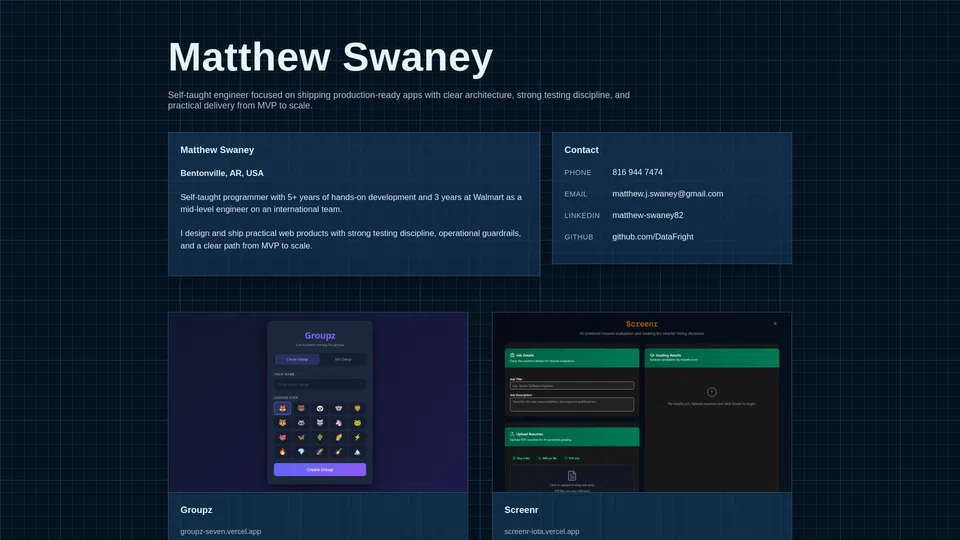Click the purple Create Group button

(x=320, y=470)
